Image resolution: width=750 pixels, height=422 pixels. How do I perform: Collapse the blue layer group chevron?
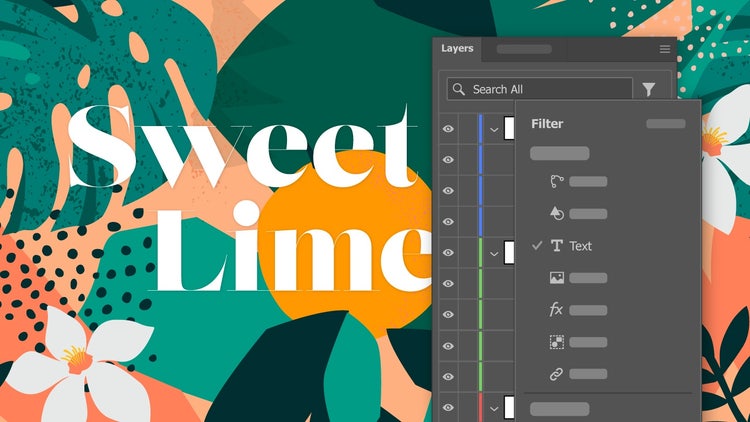tap(494, 129)
